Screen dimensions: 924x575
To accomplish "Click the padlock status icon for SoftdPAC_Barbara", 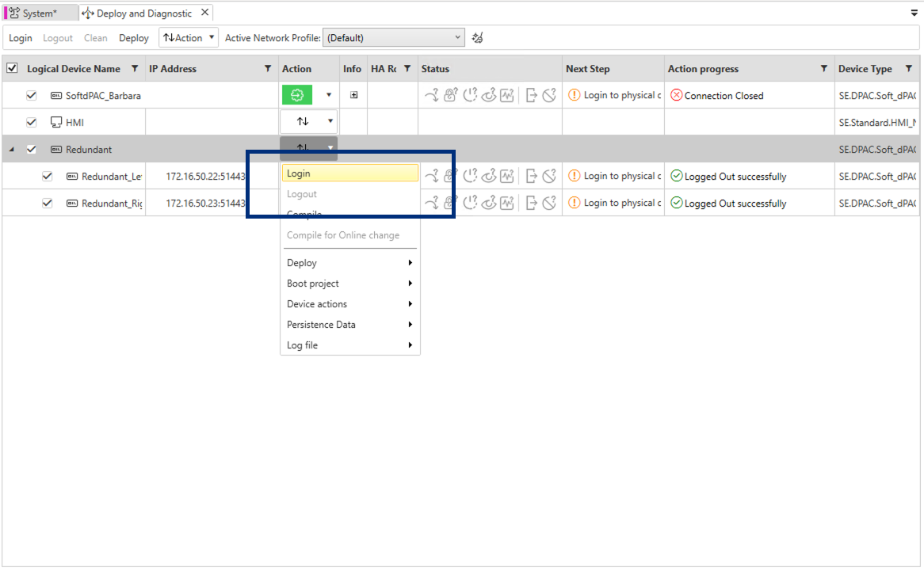I will click(x=451, y=95).
